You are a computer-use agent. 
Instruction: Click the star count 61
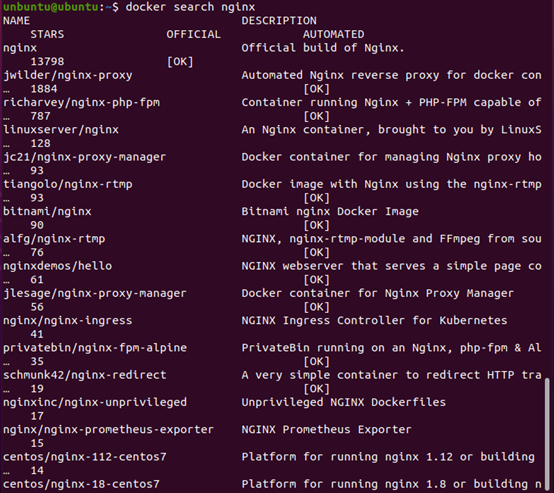pos(37,280)
